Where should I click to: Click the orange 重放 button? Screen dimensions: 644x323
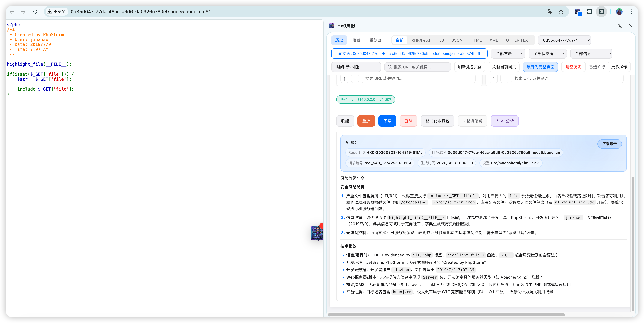[366, 121]
